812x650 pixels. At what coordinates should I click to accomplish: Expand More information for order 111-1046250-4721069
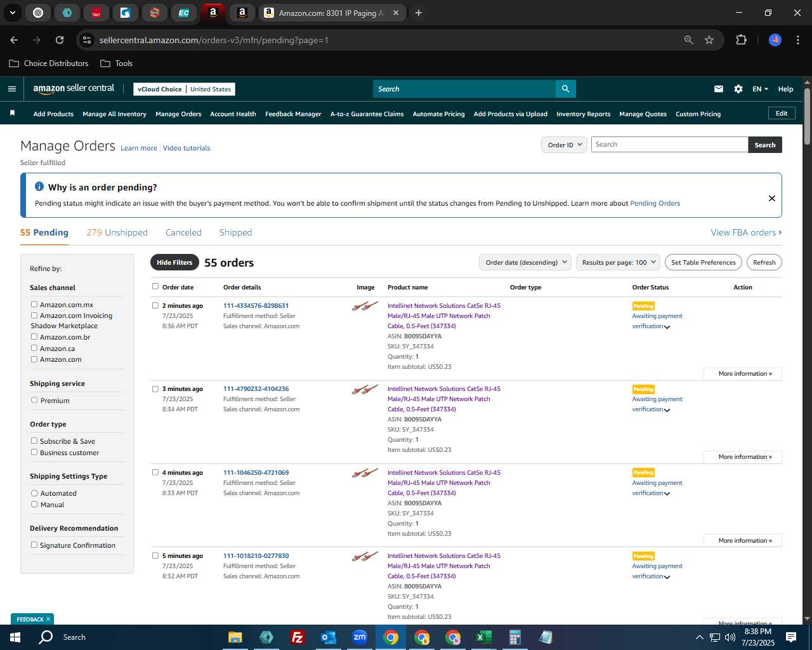click(x=743, y=541)
